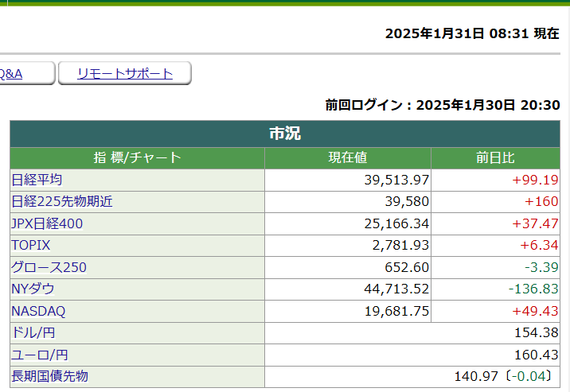
Task: Open the JPX日経400 index link
Action: (x=47, y=224)
